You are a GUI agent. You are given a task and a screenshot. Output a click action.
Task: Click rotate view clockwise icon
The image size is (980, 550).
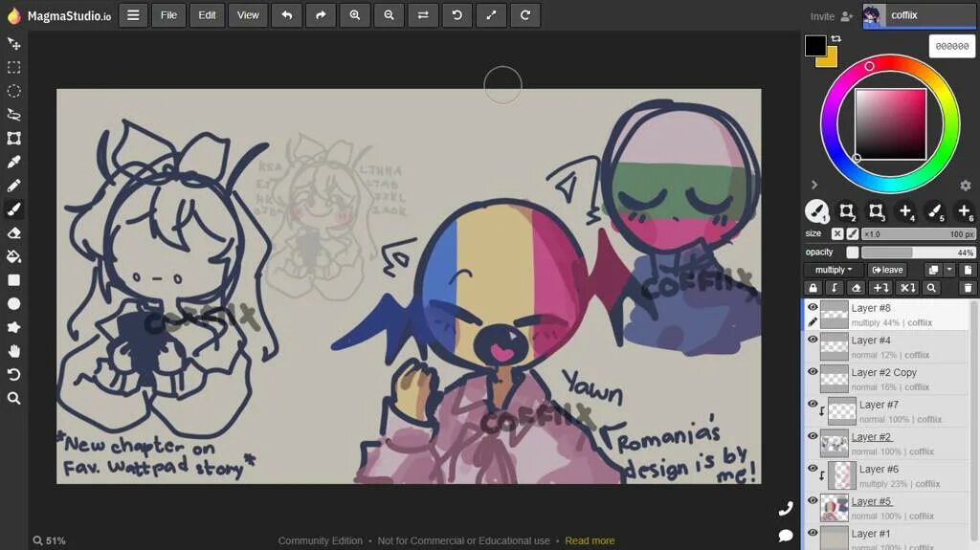(525, 15)
